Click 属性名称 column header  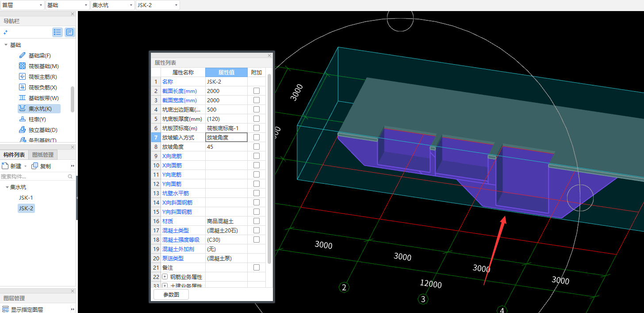point(183,72)
